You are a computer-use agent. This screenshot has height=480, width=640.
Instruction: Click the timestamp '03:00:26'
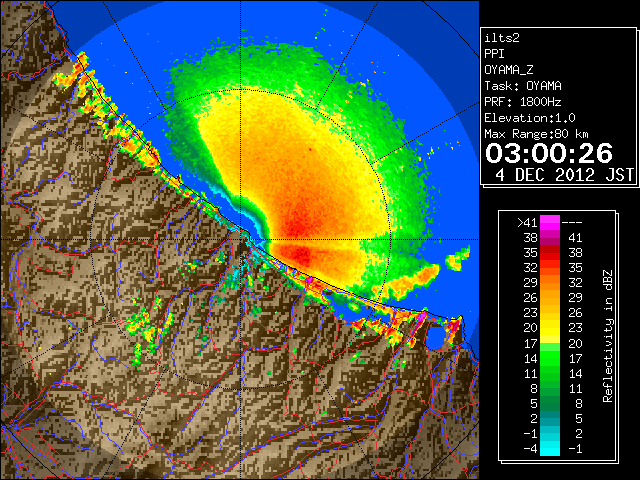pos(549,153)
